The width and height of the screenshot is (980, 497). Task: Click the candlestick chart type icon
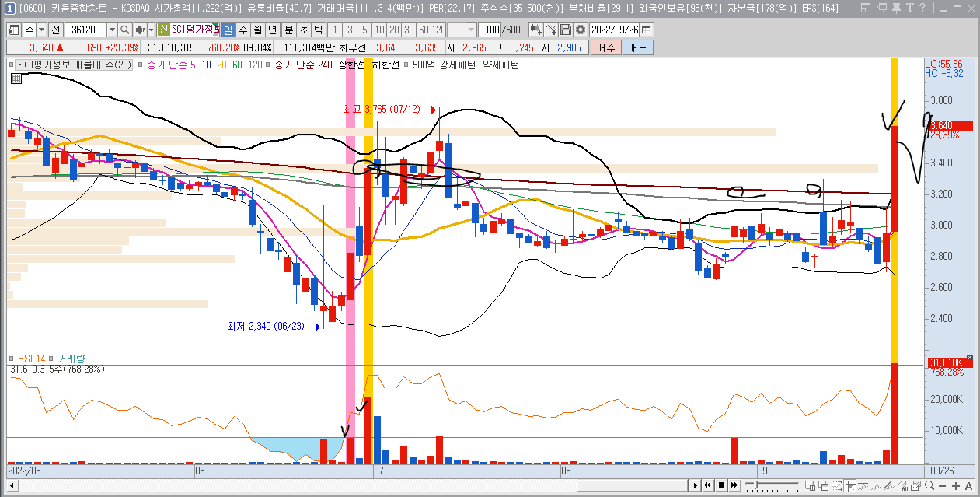coord(535,30)
